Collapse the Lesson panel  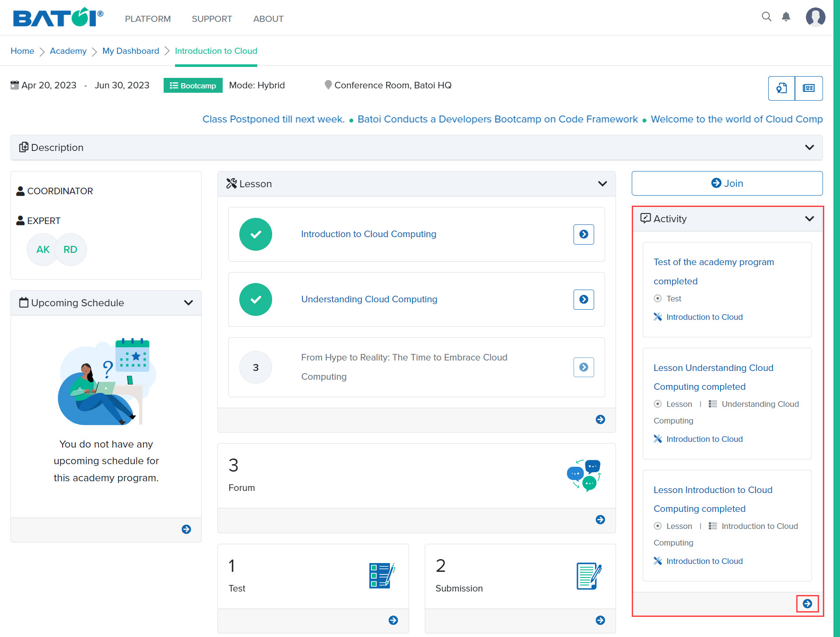602,184
